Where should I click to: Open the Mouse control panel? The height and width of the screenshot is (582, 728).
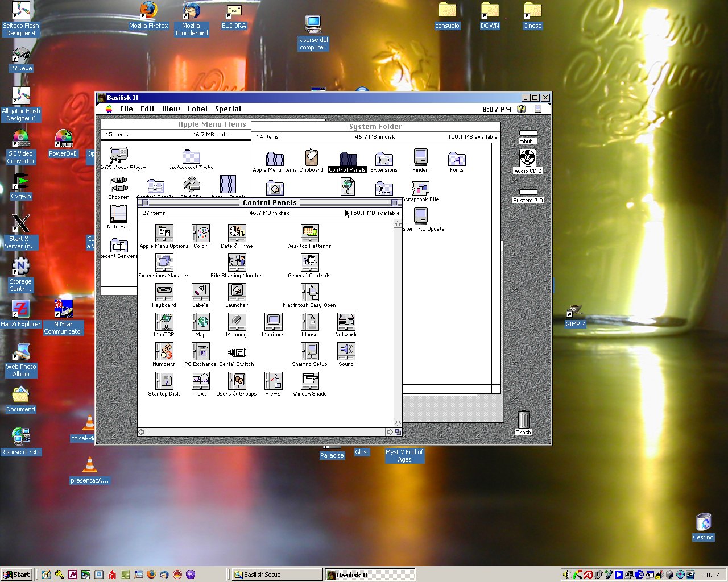click(x=309, y=322)
